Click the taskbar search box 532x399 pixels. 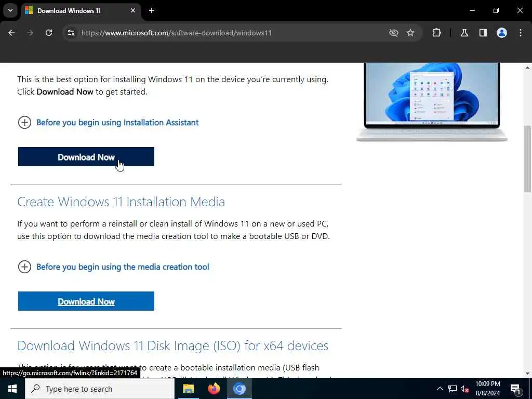tap(100, 389)
